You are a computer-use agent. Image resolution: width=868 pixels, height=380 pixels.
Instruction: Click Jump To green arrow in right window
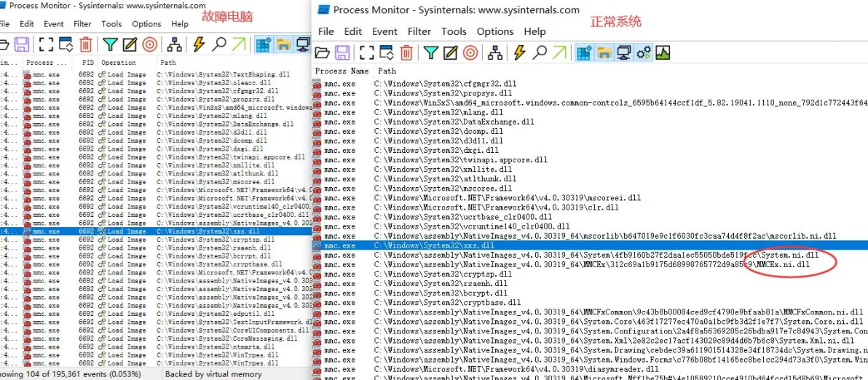tap(559, 52)
